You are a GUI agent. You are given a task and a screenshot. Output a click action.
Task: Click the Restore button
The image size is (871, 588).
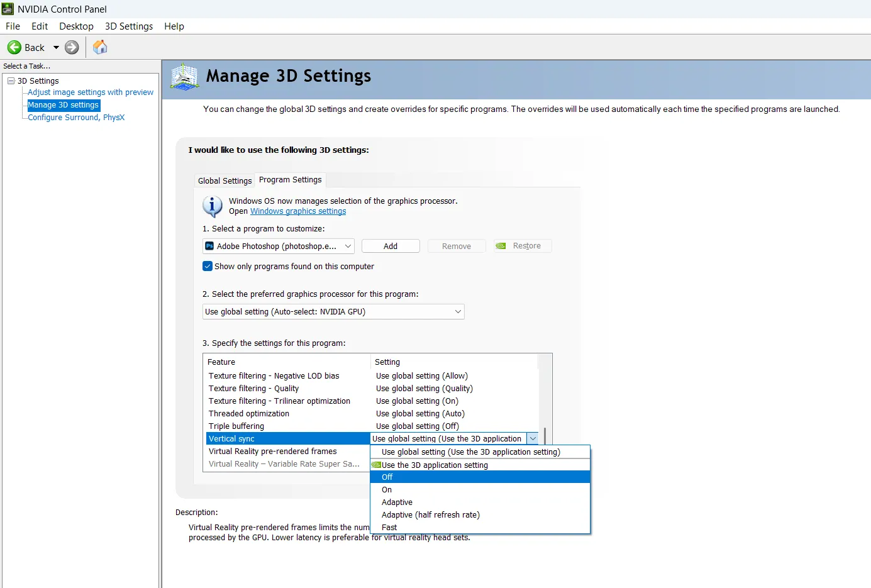[x=523, y=246]
